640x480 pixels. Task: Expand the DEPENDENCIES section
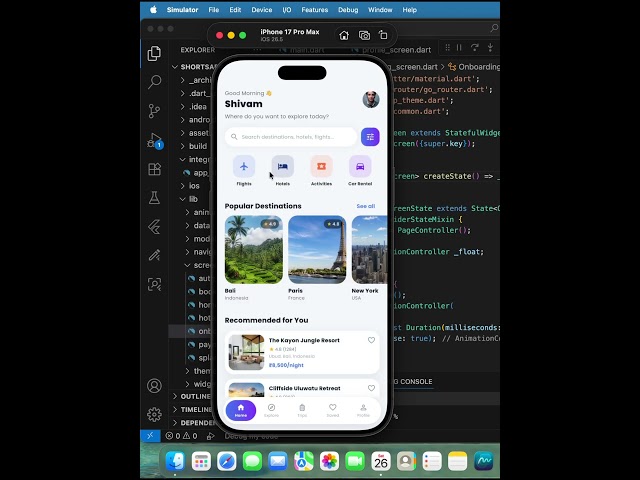point(193,422)
